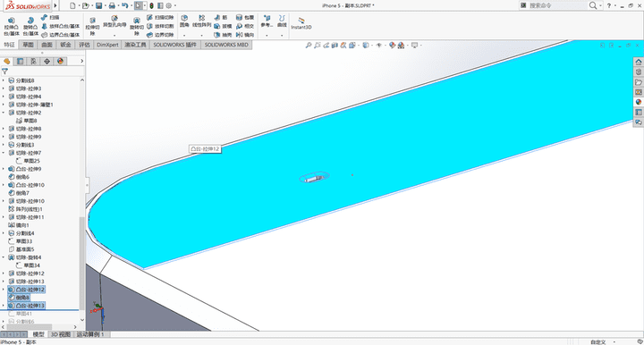This screenshot has height=345, width=644.
Task: Switch to the 钣金 sheet metal tab
Action: coord(65,45)
